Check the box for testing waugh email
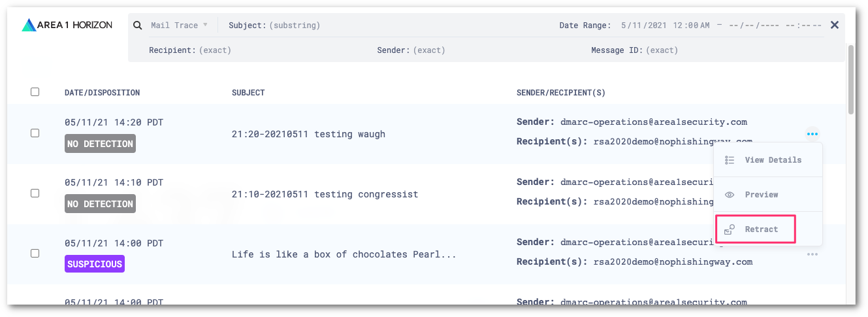The image size is (868, 317). pyautogui.click(x=35, y=133)
